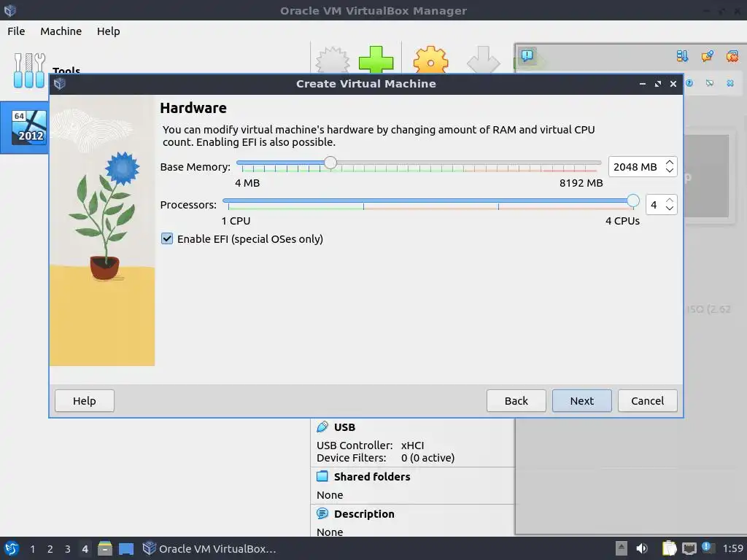Click the 'Hardware' heading

tap(193, 108)
